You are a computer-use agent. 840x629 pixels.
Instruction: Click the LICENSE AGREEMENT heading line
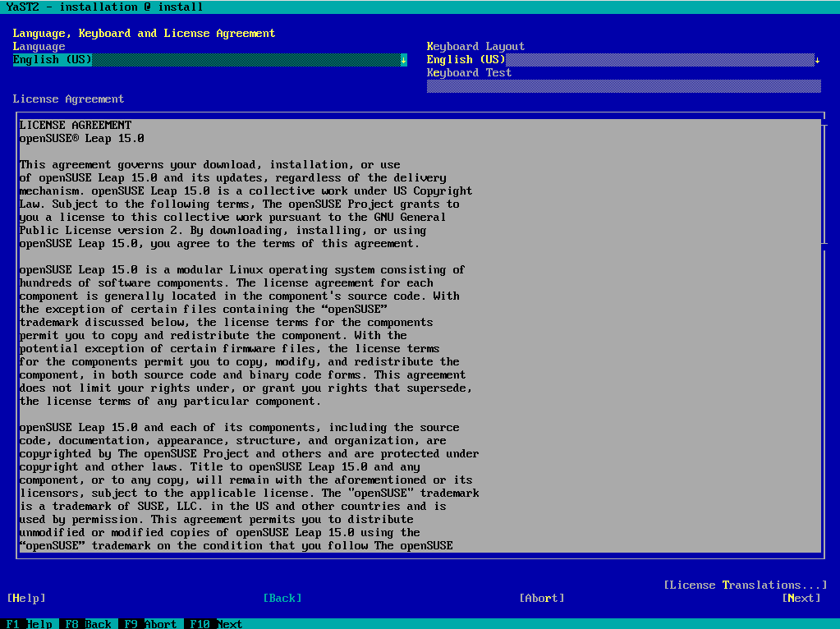click(76, 125)
